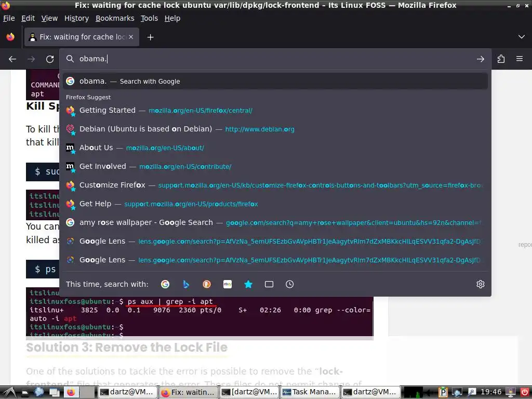
Task: Open search settings gear icon
Action: click(x=481, y=284)
